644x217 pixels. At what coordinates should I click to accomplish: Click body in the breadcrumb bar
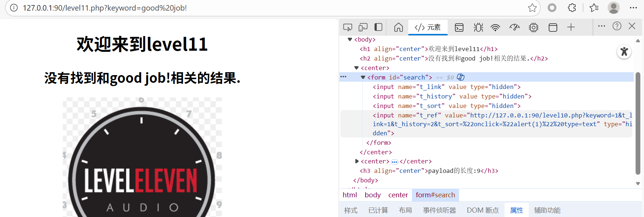tap(373, 195)
